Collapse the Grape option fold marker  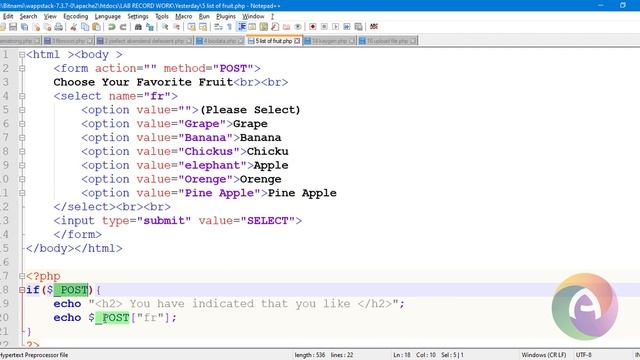tap(22, 124)
